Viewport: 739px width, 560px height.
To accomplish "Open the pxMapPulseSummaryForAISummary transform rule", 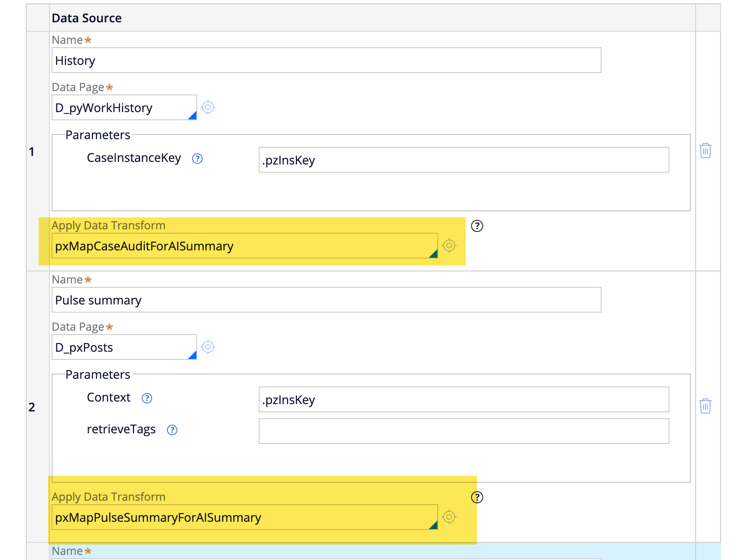I will pos(449,517).
